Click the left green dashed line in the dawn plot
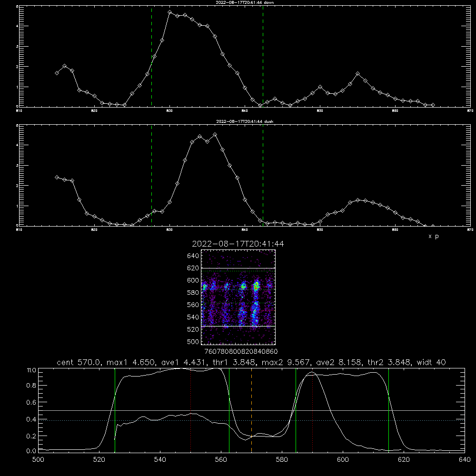476x476 pixels. click(152, 56)
